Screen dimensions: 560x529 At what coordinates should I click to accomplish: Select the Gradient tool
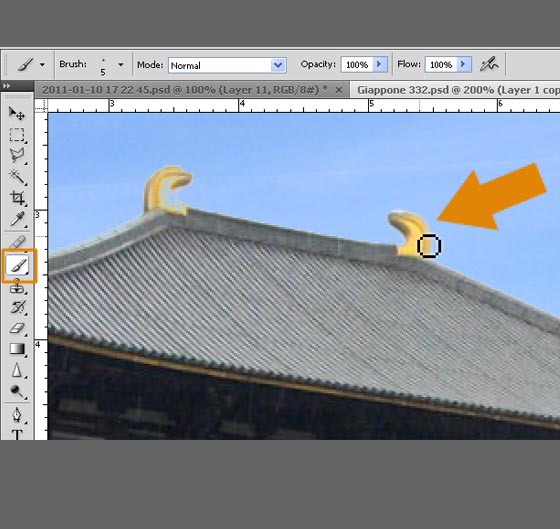point(17,349)
